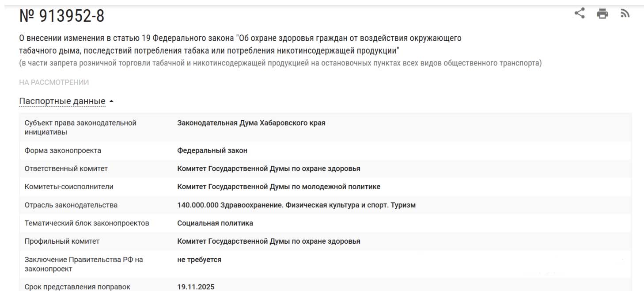Click the НА РАССМОТРЕНИИ status label
This screenshot has width=644, height=291.
click(54, 82)
